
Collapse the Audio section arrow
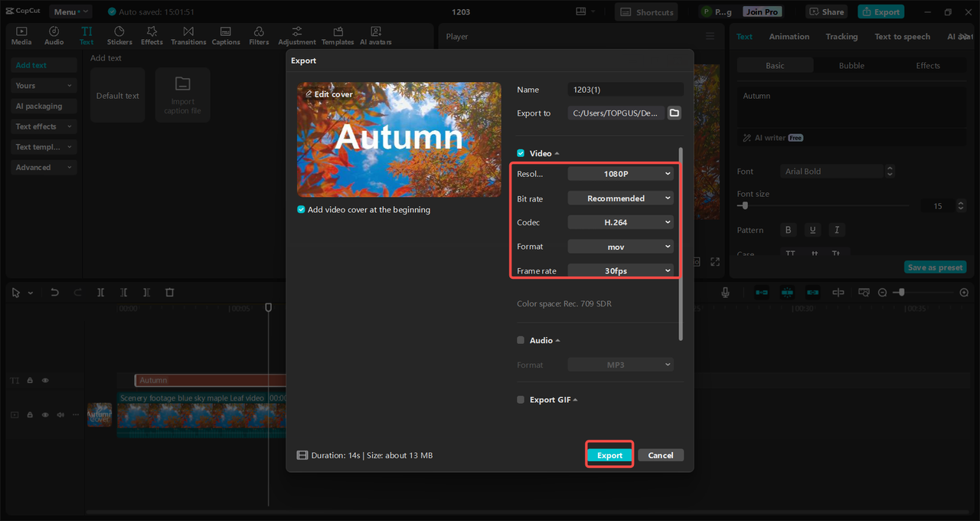point(558,340)
